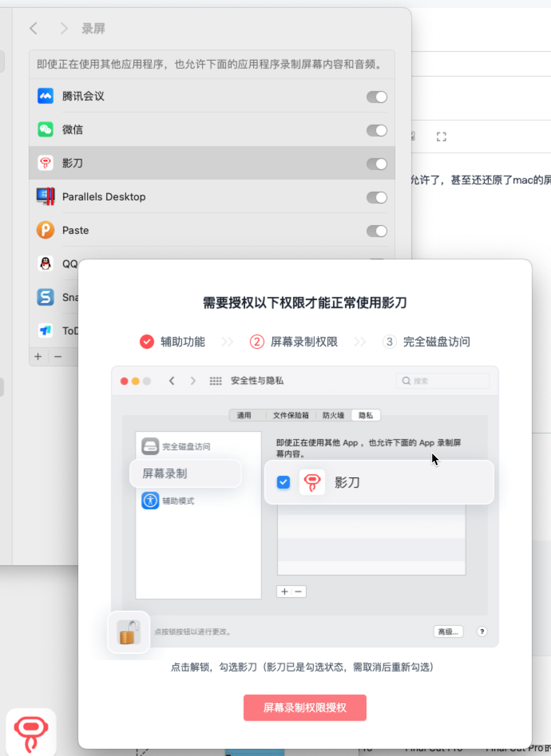Select step 1 辅助功能 in the dialog
This screenshot has width=551, height=756.
click(172, 342)
